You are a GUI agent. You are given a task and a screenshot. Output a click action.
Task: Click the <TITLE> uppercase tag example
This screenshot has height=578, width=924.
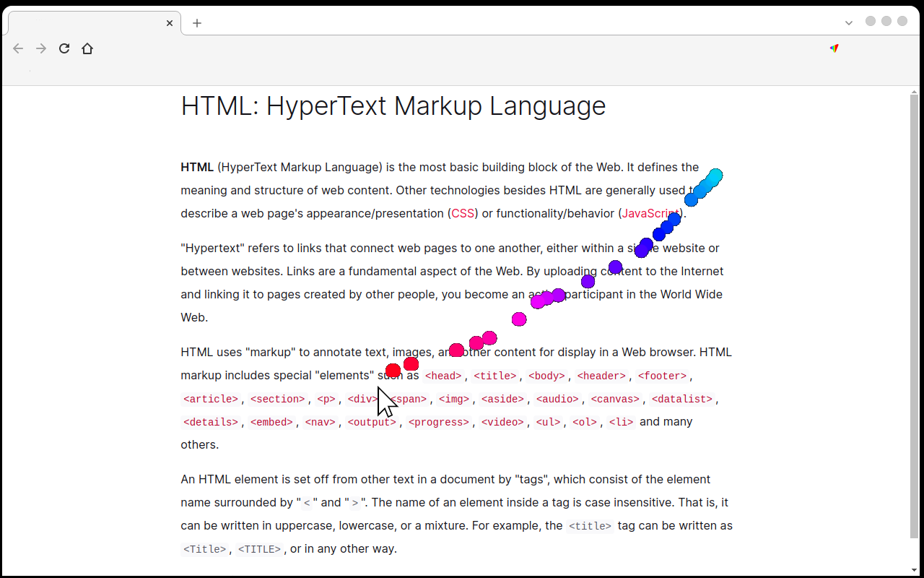click(259, 549)
